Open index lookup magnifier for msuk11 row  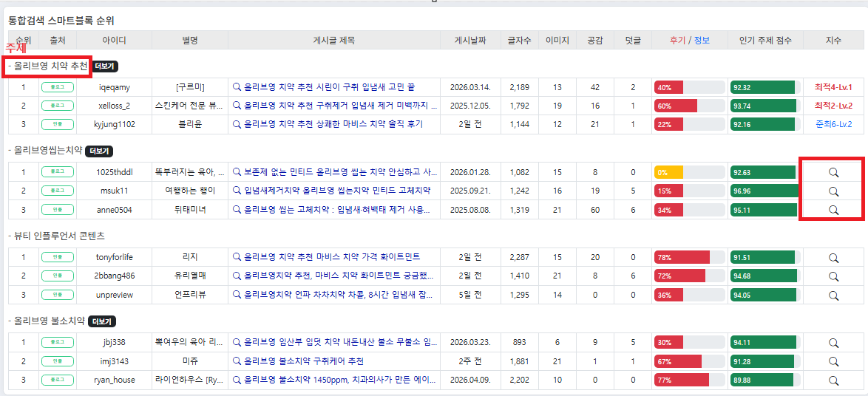[833, 191]
